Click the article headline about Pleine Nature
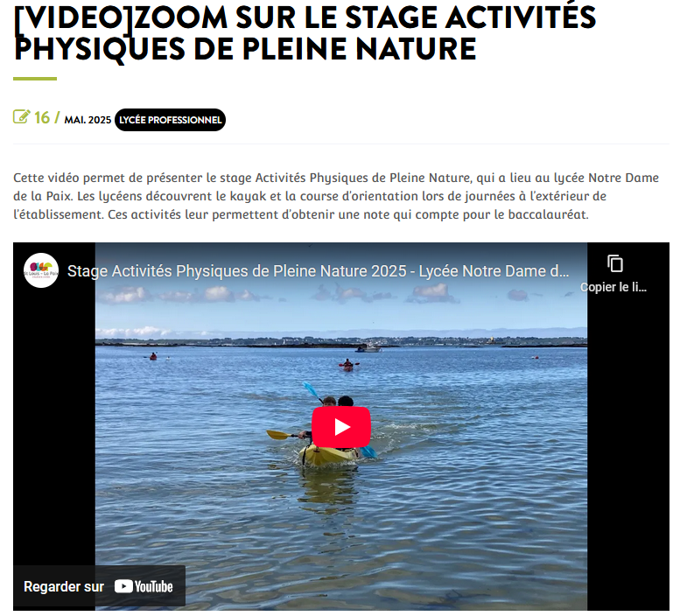Image resolution: width=680 pixels, height=616 pixels. click(305, 33)
